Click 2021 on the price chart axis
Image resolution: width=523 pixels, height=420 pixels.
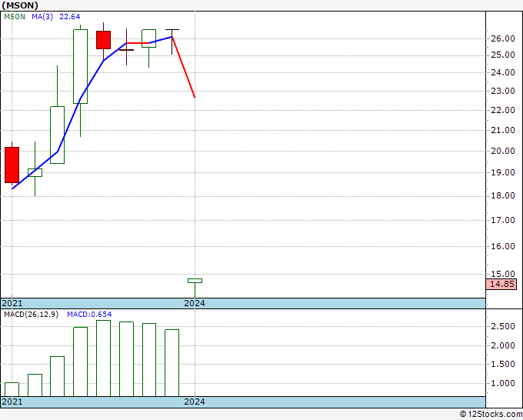12,303
